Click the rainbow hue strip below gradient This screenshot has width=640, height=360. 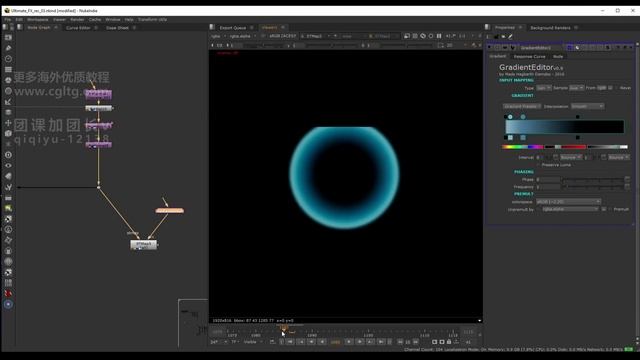tap(522, 147)
